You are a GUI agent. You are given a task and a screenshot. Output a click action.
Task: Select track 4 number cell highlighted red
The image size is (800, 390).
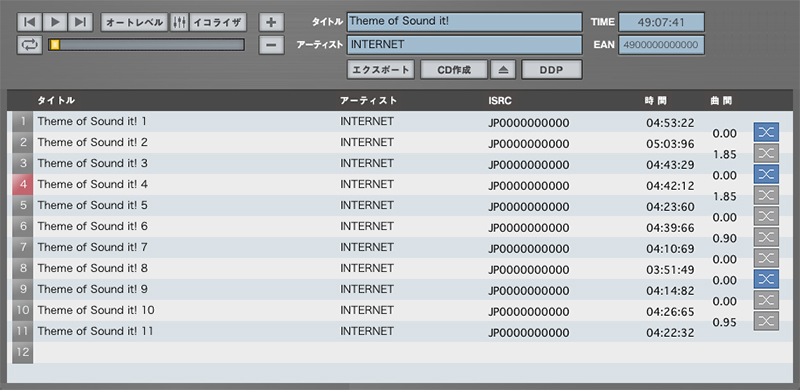pyautogui.click(x=22, y=184)
